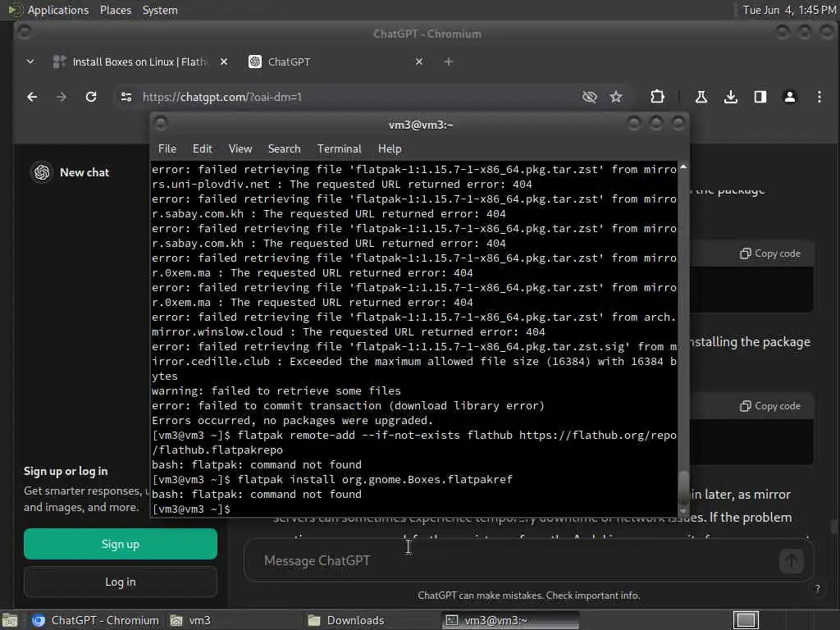This screenshot has height=630, width=840.
Task: Open Chromium three-dot menu
Action: [819, 97]
